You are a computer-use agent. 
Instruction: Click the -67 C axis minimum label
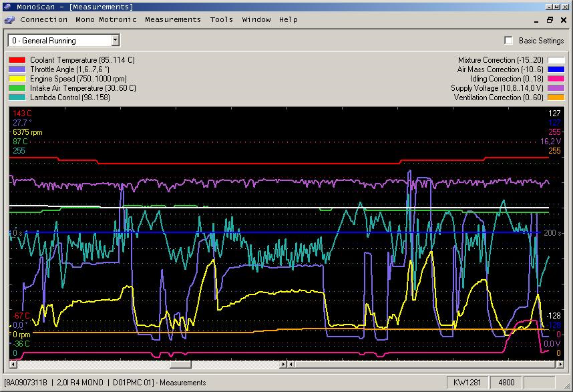(x=21, y=316)
